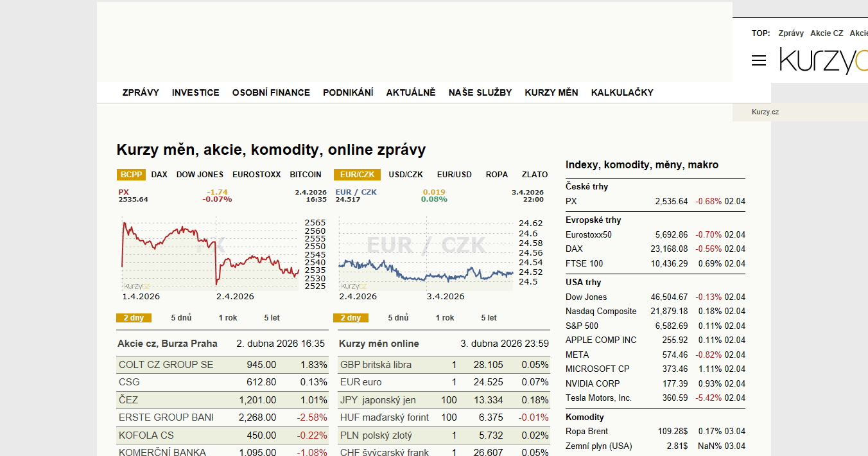Click the Kurzy logo in the header
Screen dimensions: 868x456
(824, 60)
